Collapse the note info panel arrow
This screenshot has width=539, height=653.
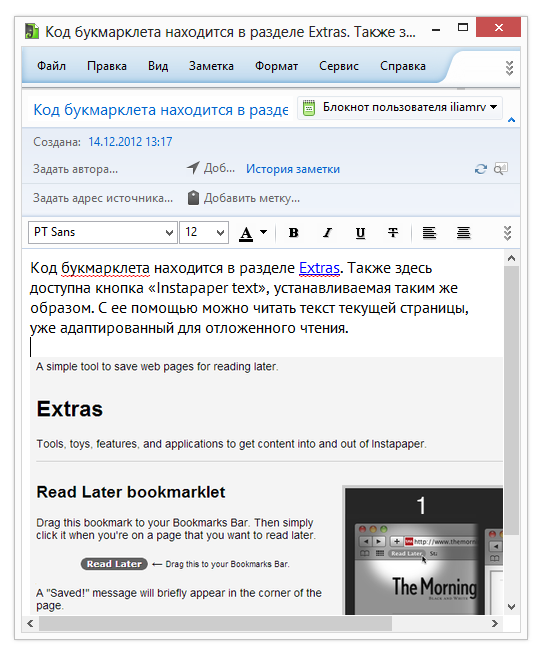(x=512, y=120)
